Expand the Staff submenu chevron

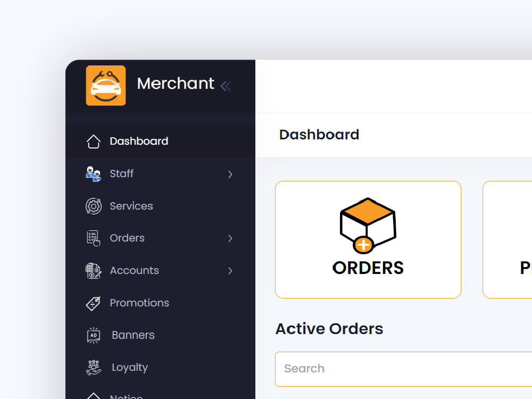click(230, 174)
